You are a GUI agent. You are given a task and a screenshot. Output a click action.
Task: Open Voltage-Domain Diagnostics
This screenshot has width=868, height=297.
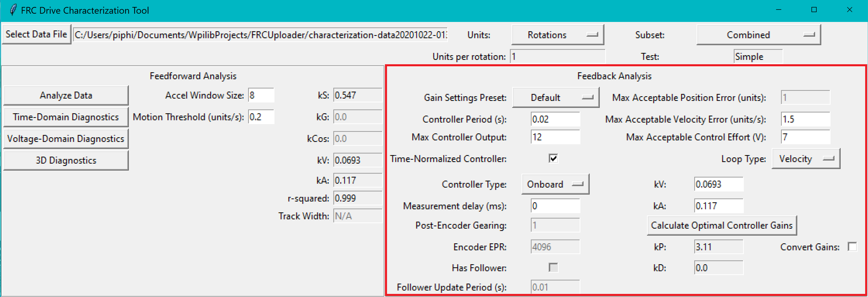coord(66,138)
